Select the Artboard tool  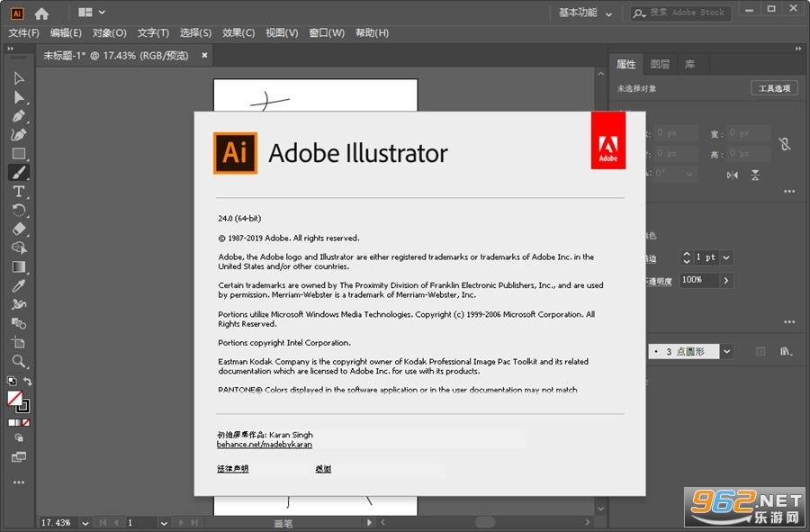tap(19, 342)
